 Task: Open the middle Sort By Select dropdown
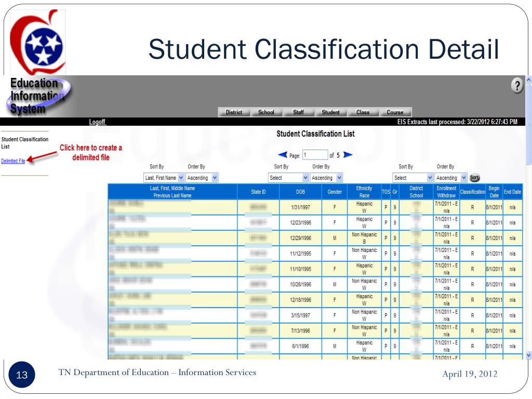[288, 178]
